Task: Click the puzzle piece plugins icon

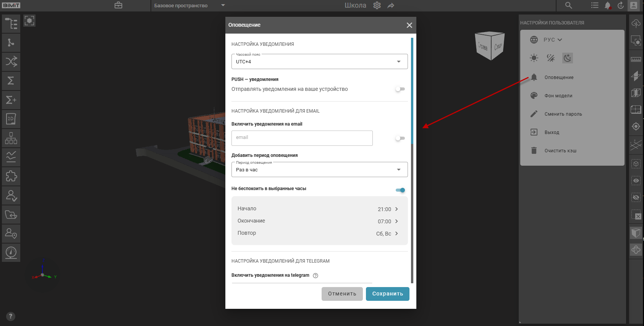Action: click(x=11, y=176)
